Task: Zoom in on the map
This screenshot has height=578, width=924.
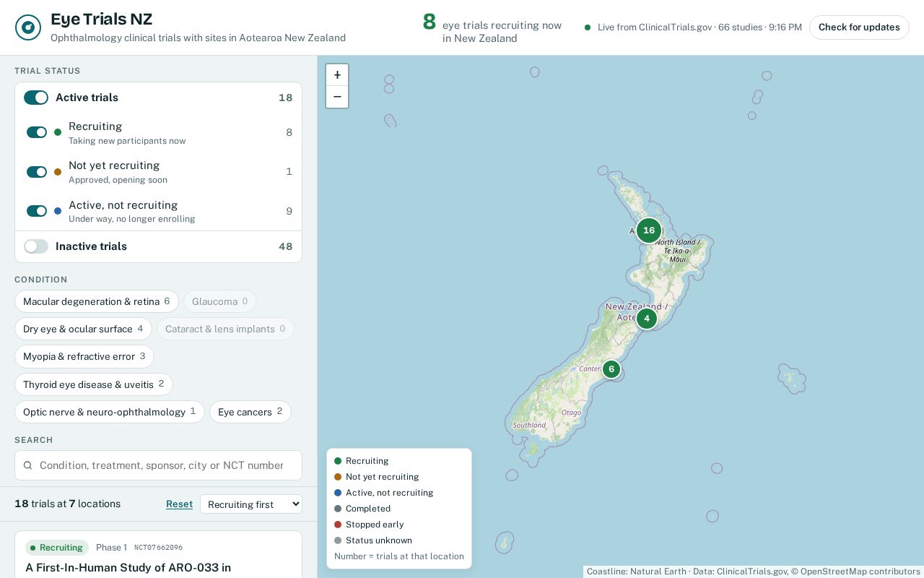Action: tap(337, 75)
